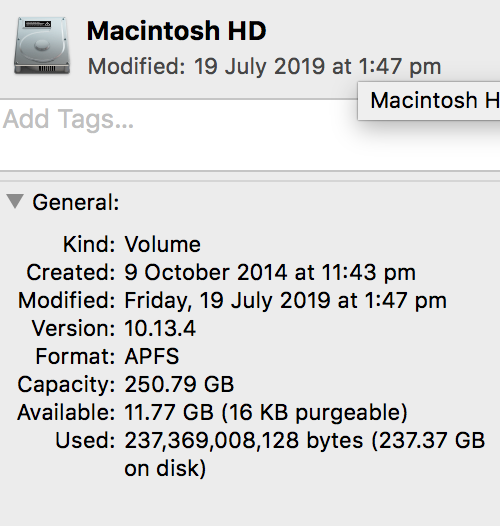Select the Format value APFS

click(152, 356)
